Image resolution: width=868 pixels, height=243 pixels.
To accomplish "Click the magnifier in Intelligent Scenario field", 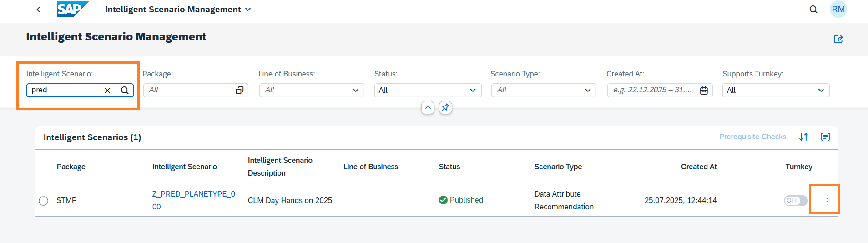I will point(125,91).
